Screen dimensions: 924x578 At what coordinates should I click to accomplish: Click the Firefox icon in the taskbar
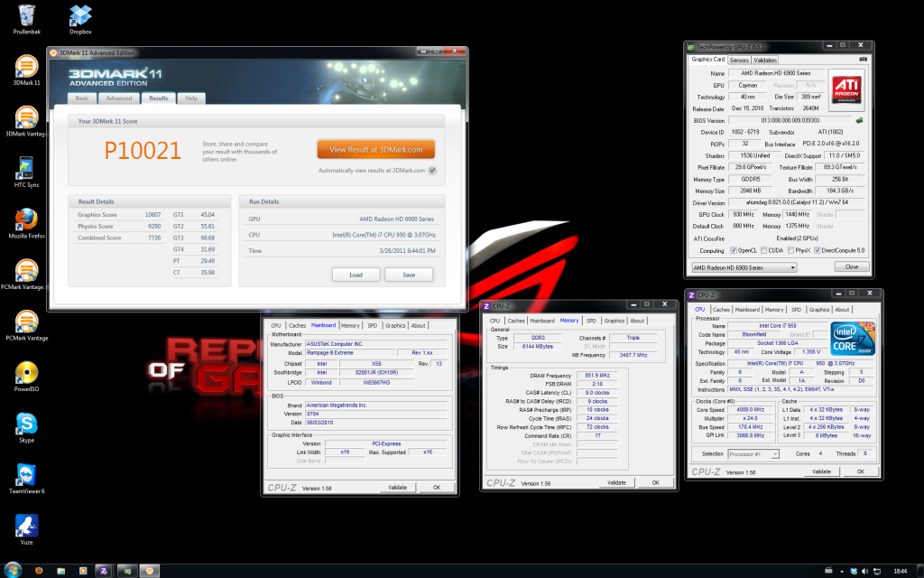[x=39, y=571]
